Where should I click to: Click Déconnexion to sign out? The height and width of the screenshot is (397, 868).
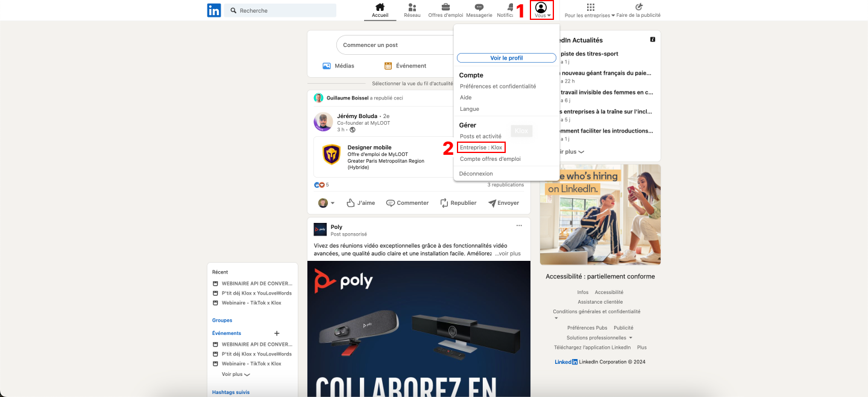point(476,173)
